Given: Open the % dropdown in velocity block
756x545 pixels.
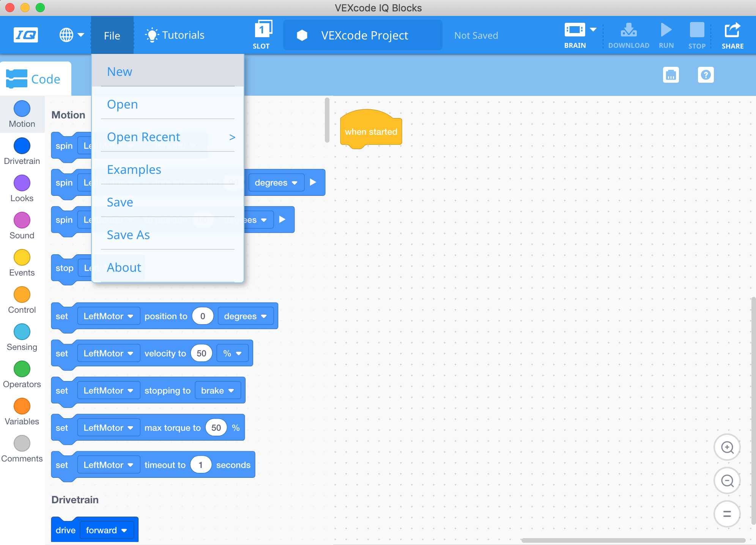Looking at the screenshot, I should pos(232,353).
